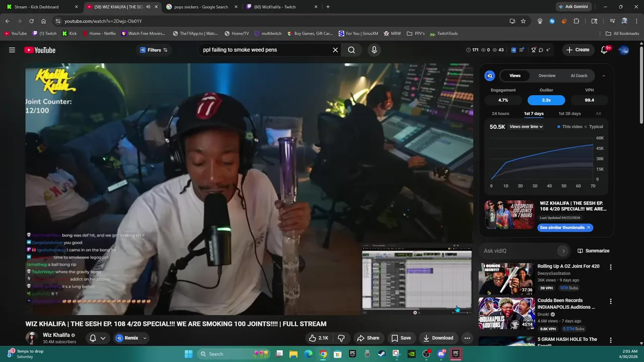This screenshot has width=644, height=362.
Task: Open Chrome extensions puzzle icon
Action: click(577, 21)
